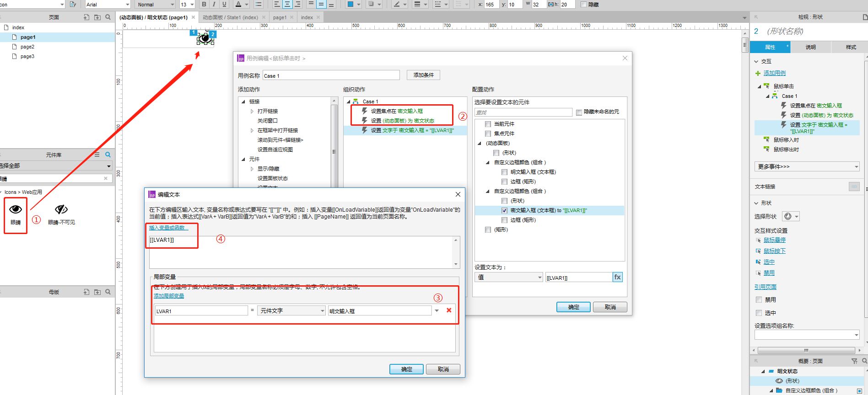This screenshot has height=395, width=868.
Task: Delete local variable LVAR1 with the red X
Action: 449,310
